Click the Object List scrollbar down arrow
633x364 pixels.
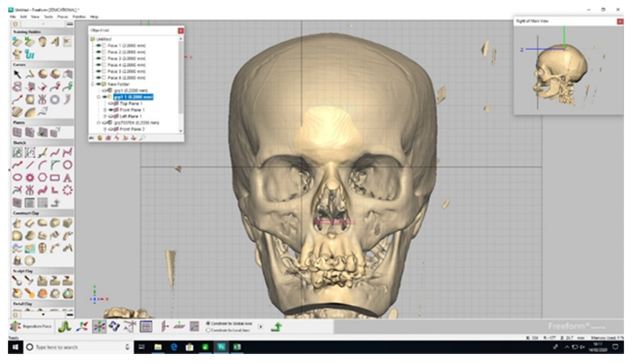tap(181, 131)
